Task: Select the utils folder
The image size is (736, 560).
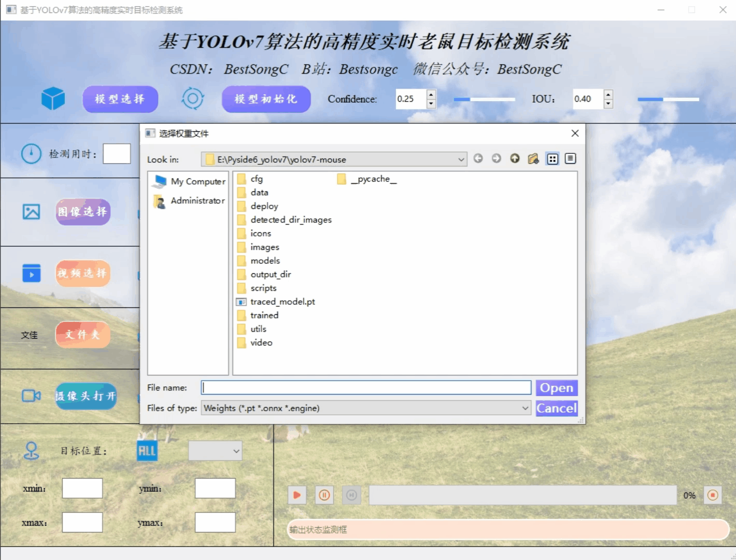Action: (252, 329)
